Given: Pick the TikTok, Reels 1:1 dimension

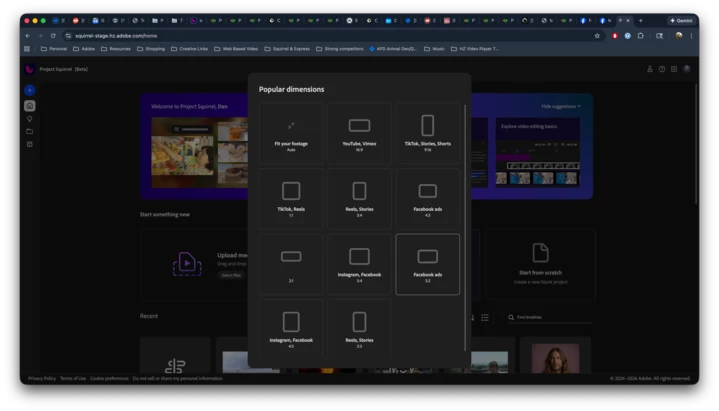Looking at the screenshot, I should tap(291, 199).
